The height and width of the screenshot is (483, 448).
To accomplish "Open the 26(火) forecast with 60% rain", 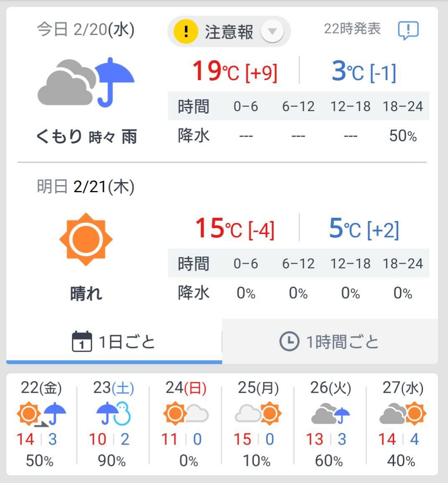I will (x=330, y=424).
